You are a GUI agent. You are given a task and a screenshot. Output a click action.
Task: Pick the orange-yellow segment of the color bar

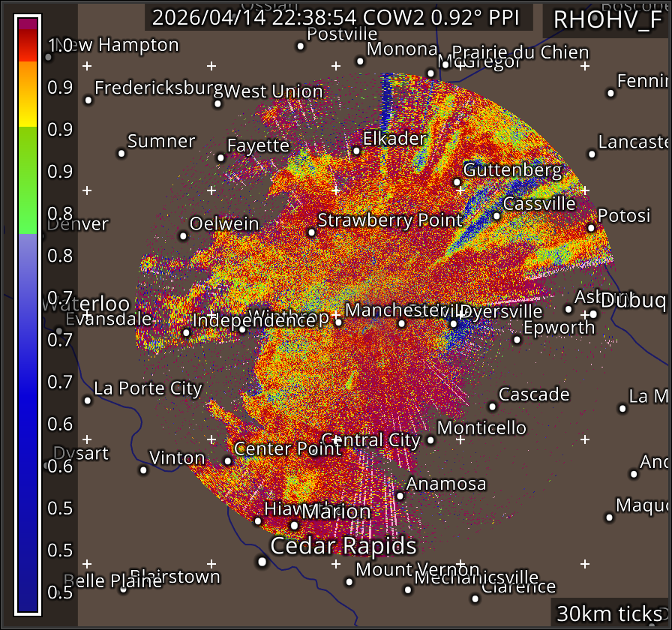pyautogui.click(x=28, y=94)
